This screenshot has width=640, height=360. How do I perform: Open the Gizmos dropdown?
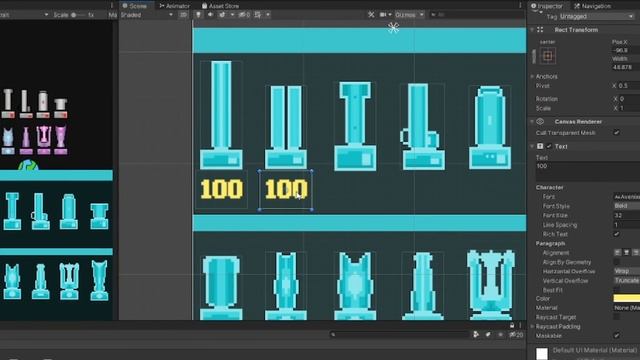(x=409, y=15)
